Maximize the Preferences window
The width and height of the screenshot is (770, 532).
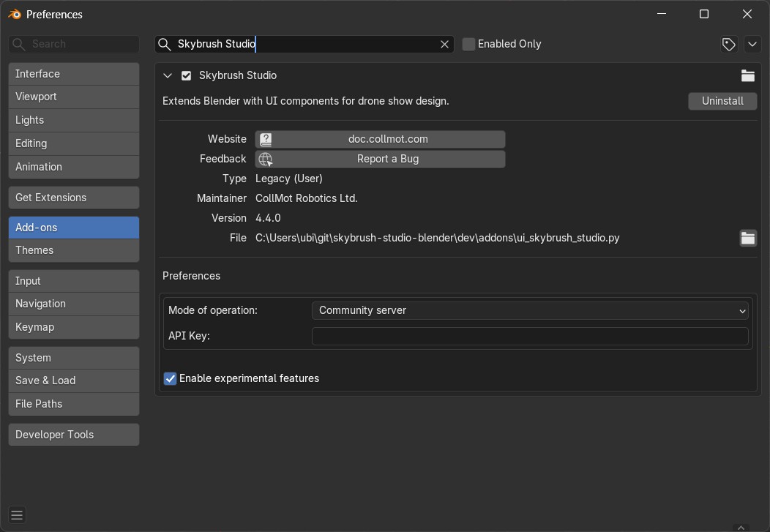point(704,14)
